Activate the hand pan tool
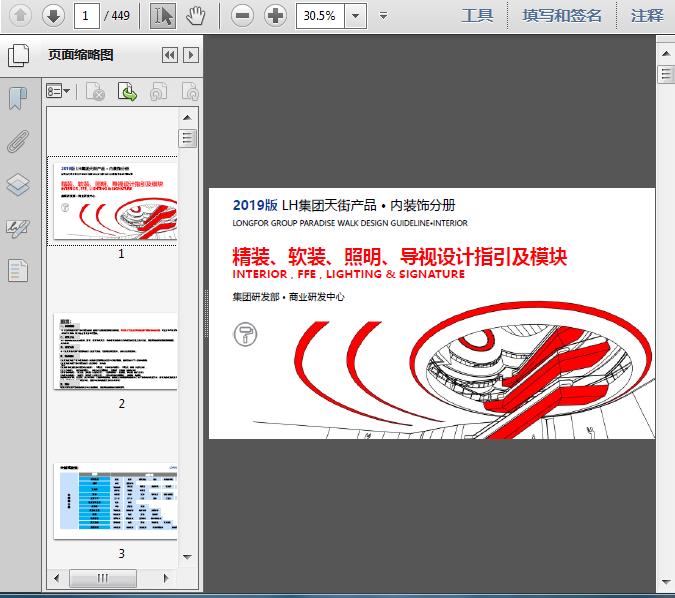Image resolution: width=675 pixels, height=598 pixels. pos(195,16)
